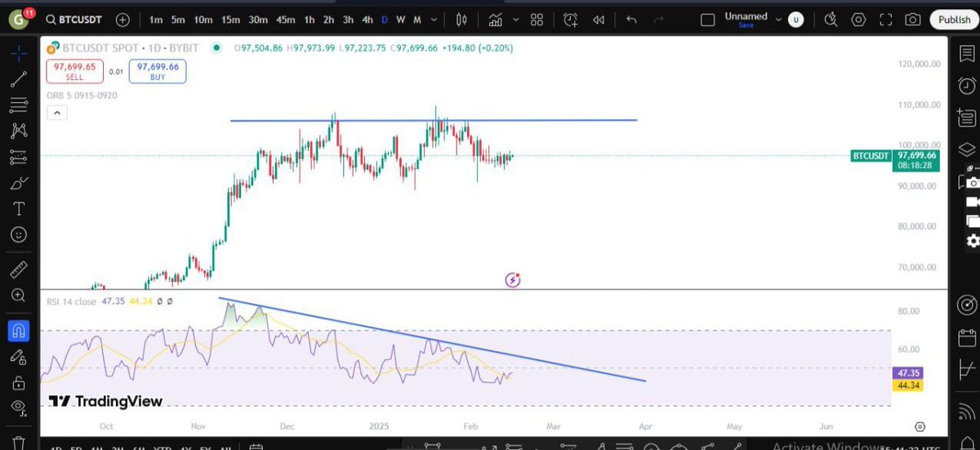Open the layout setup square icon
The image size is (980, 450).
(x=708, y=20)
